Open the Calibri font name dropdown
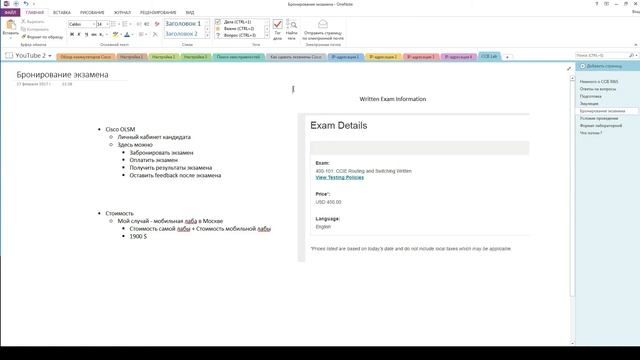 (93, 24)
